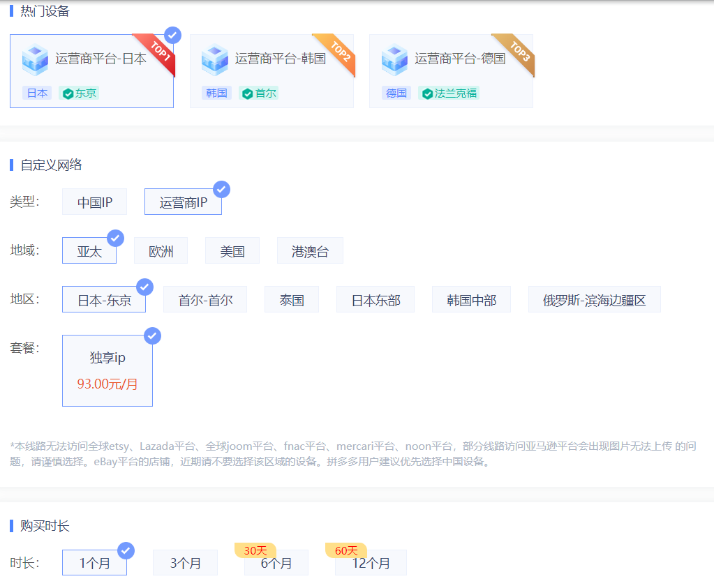Choose 6个月 purchase duration

coord(276,562)
